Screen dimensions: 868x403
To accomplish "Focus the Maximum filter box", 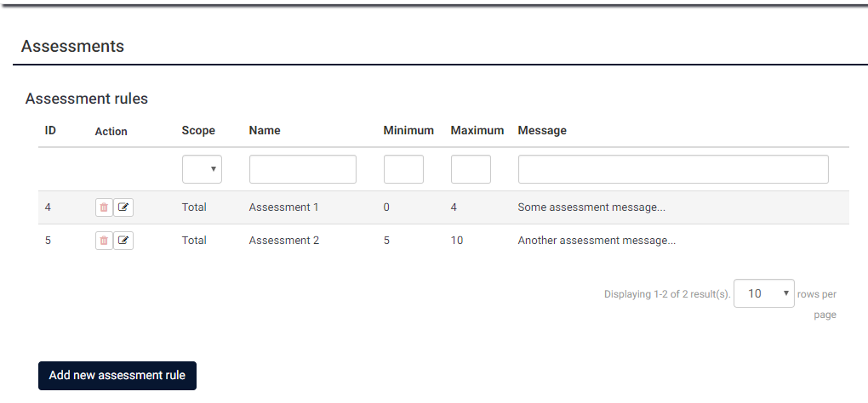I will (471, 169).
